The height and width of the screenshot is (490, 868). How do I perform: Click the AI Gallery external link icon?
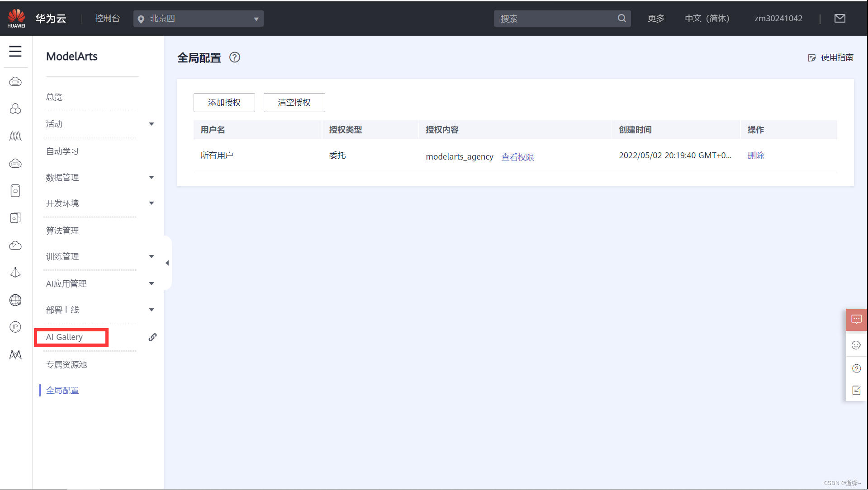pyautogui.click(x=153, y=337)
